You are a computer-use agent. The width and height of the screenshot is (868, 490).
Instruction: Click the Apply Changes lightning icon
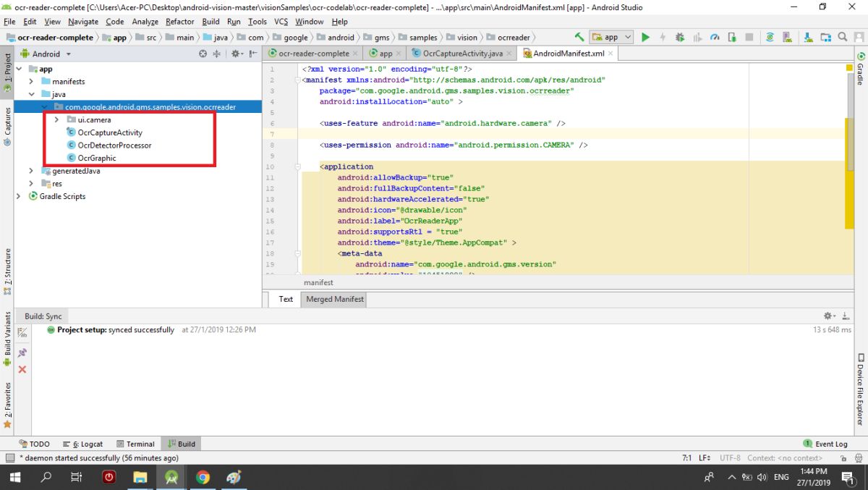tap(662, 37)
